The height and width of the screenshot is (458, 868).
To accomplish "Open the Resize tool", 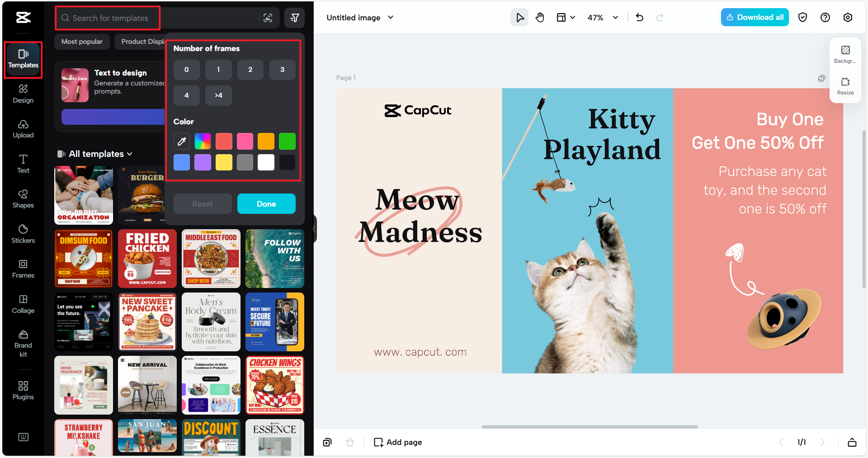I will 845,86.
